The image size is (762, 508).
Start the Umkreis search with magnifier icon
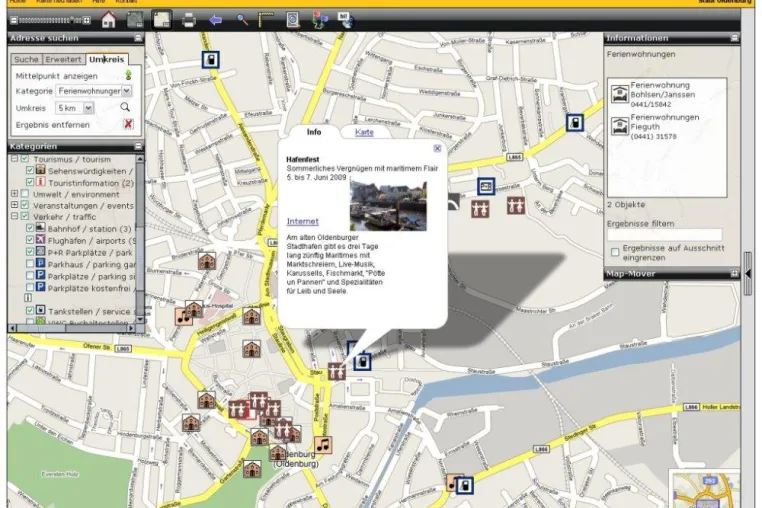click(125, 107)
